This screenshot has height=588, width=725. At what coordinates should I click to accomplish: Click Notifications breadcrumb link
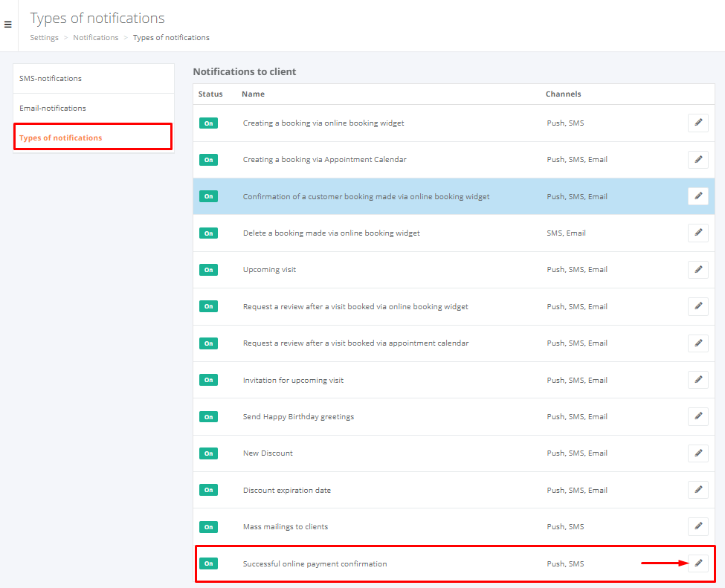pos(95,37)
